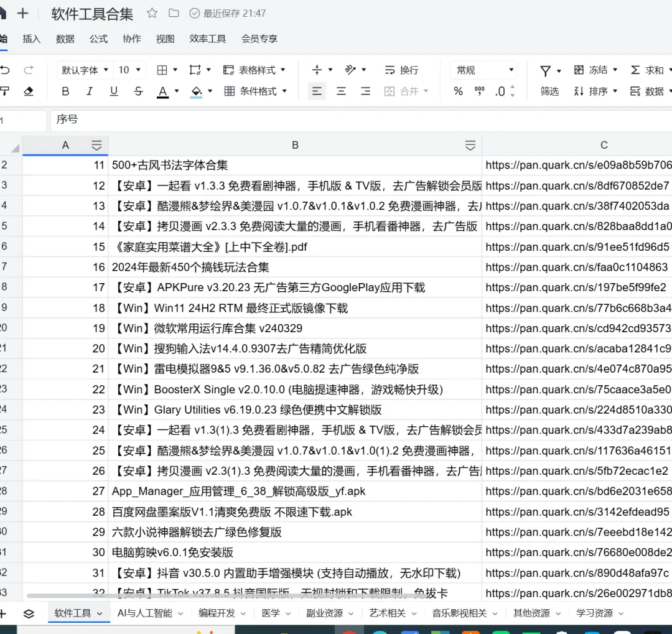This screenshot has height=634, width=672.
Task: Apply the fill color bucket icon
Action: [196, 91]
